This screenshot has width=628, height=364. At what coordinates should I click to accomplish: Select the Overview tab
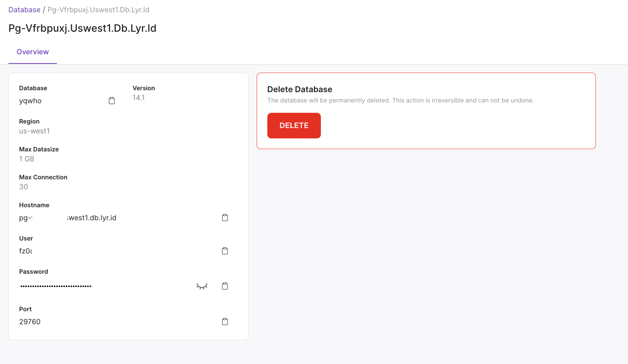pyautogui.click(x=33, y=52)
